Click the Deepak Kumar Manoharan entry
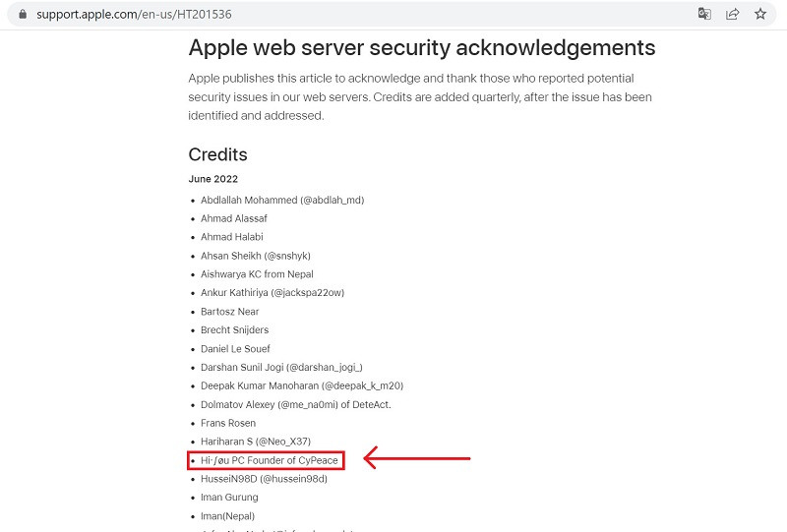 tap(301, 386)
